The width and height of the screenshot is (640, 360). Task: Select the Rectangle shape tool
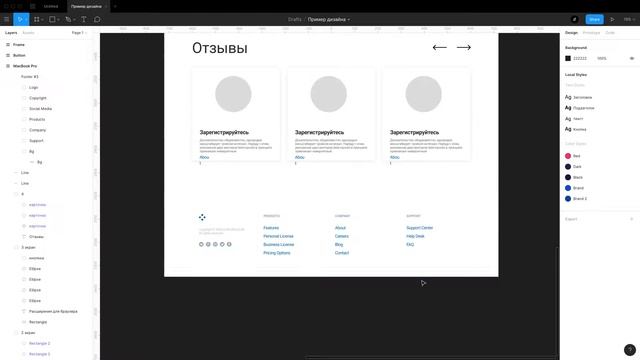coord(52,19)
